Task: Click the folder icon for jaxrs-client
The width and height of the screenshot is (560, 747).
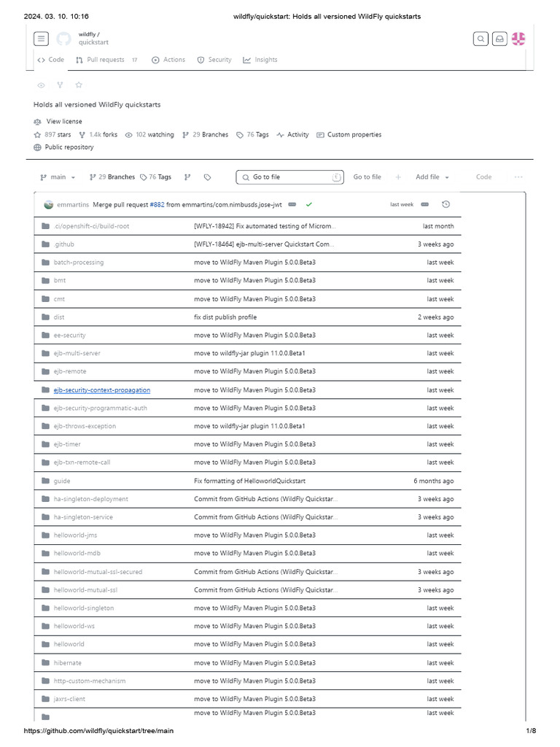Action: (46, 700)
